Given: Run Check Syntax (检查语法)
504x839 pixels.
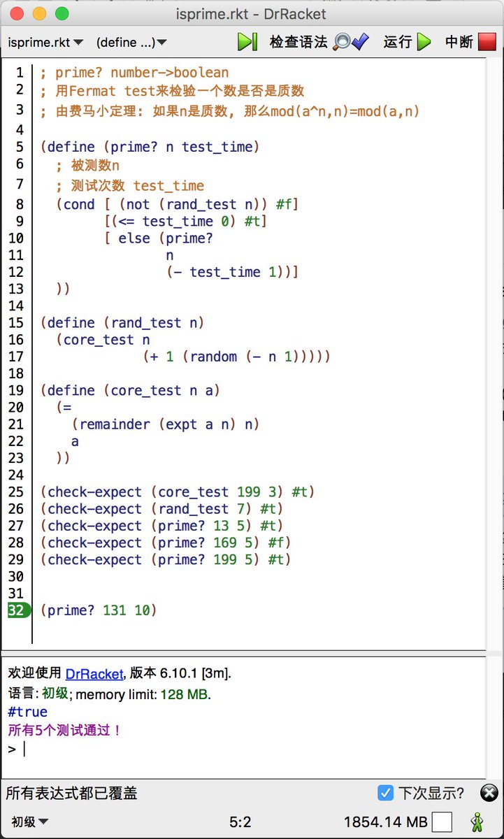Looking at the screenshot, I should [x=319, y=42].
